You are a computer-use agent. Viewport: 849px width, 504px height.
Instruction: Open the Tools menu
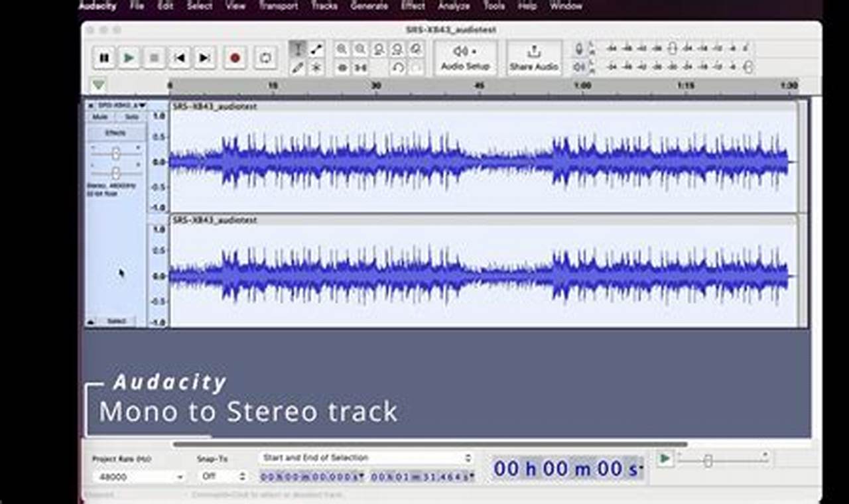pos(494,6)
